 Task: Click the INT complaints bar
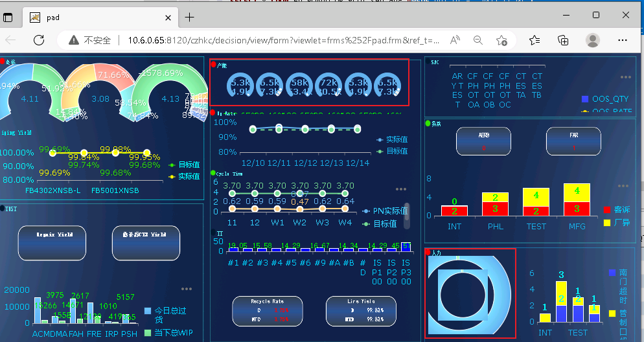click(x=454, y=211)
